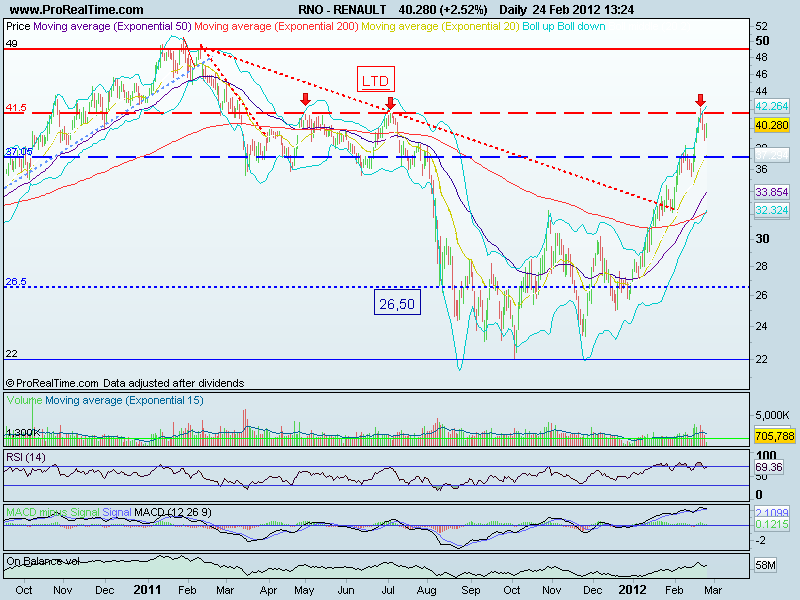Click the Aug label on time axis

pos(427,591)
